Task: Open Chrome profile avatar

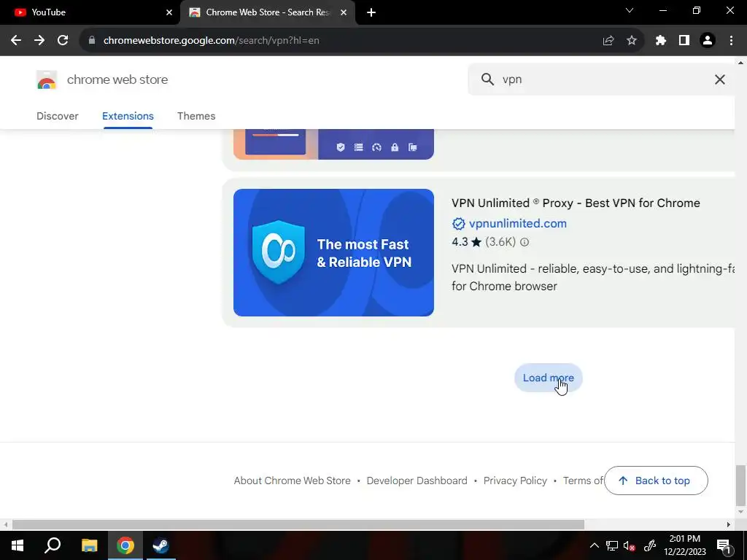Action: pos(708,41)
